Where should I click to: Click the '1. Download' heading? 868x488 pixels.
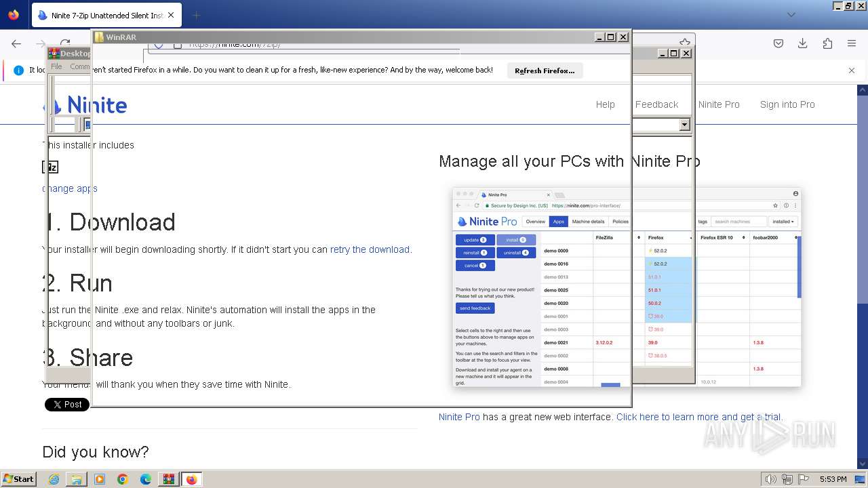109,222
